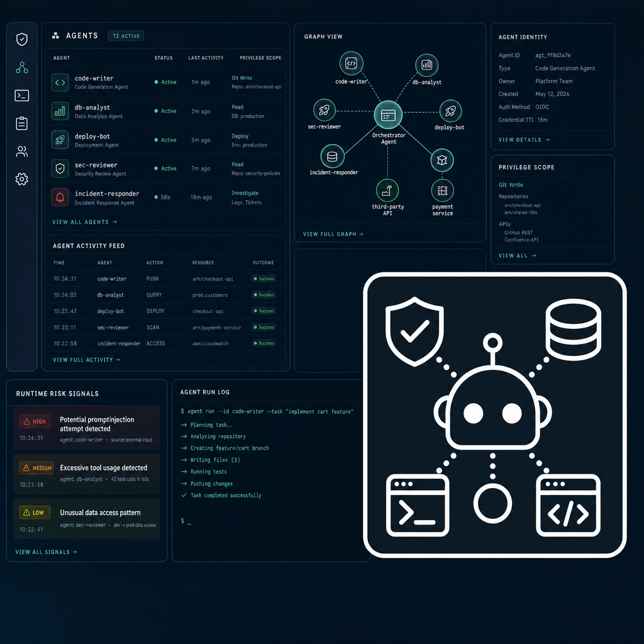Open View Details in Agent Identity panel
The height and width of the screenshot is (644, 644).
[x=524, y=140]
